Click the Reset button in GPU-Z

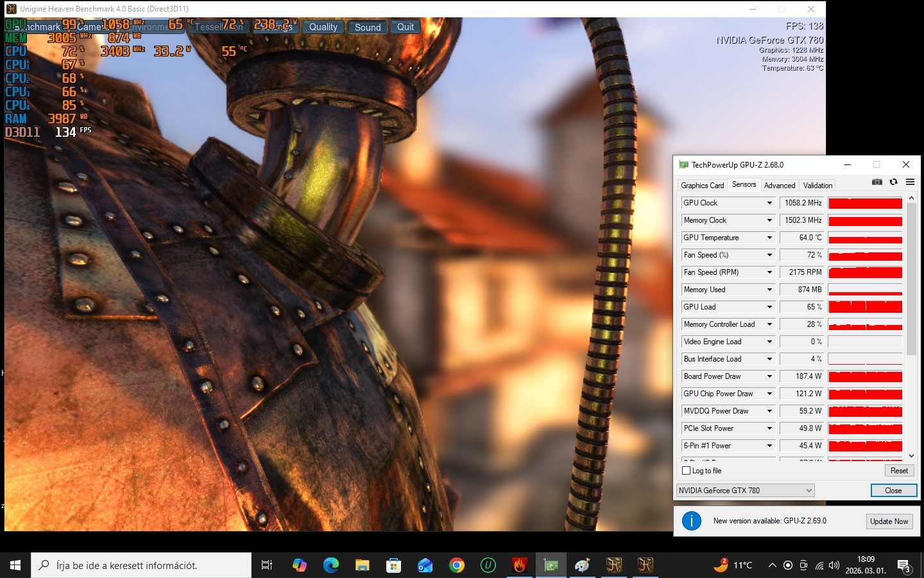click(x=899, y=471)
